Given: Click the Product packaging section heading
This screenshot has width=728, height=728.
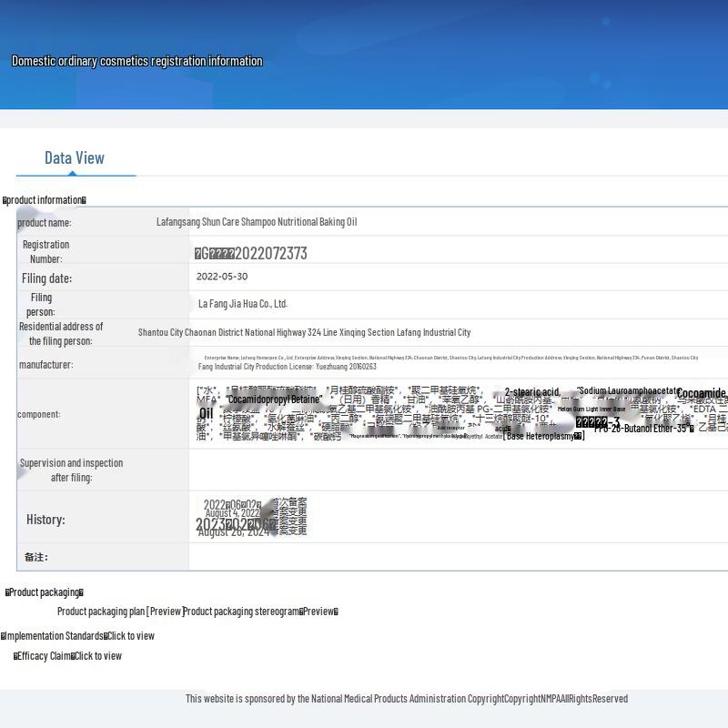Looking at the screenshot, I should pyautogui.click(x=45, y=592).
